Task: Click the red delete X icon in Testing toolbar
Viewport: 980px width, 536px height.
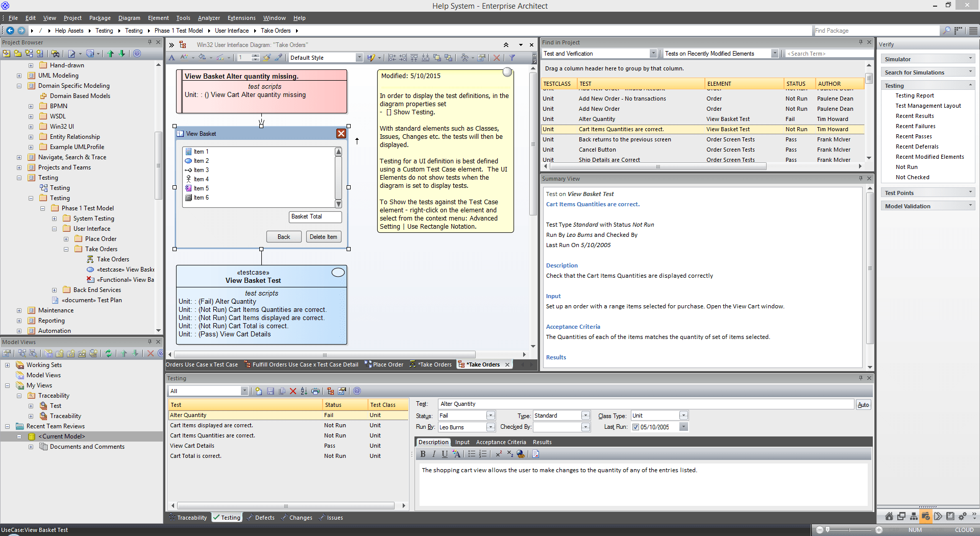Action: pos(293,391)
